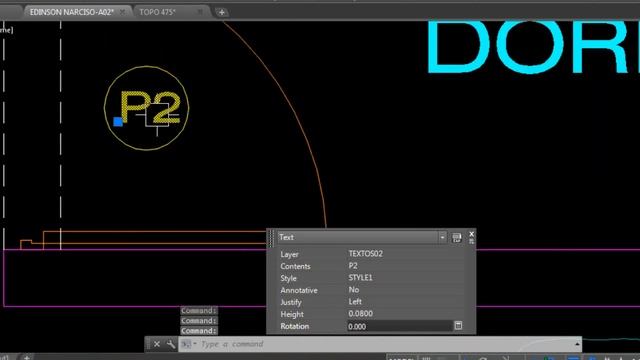Click the Justify value Left
This screenshot has height=360, width=640.
[x=355, y=302]
